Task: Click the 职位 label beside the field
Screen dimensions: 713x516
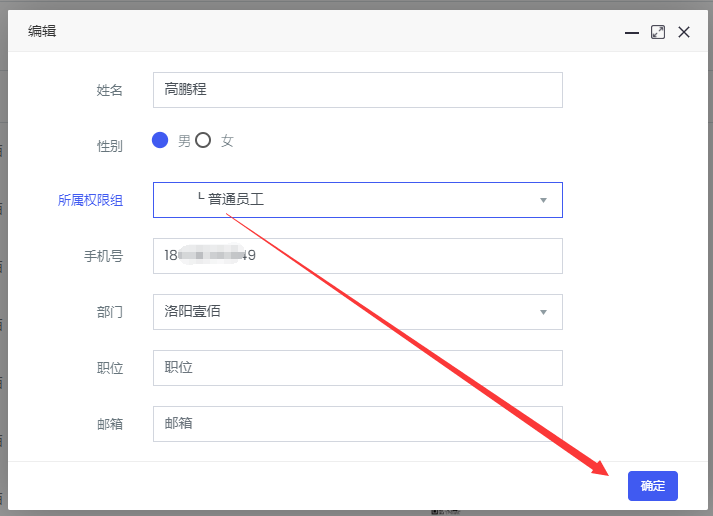Action: 110,368
